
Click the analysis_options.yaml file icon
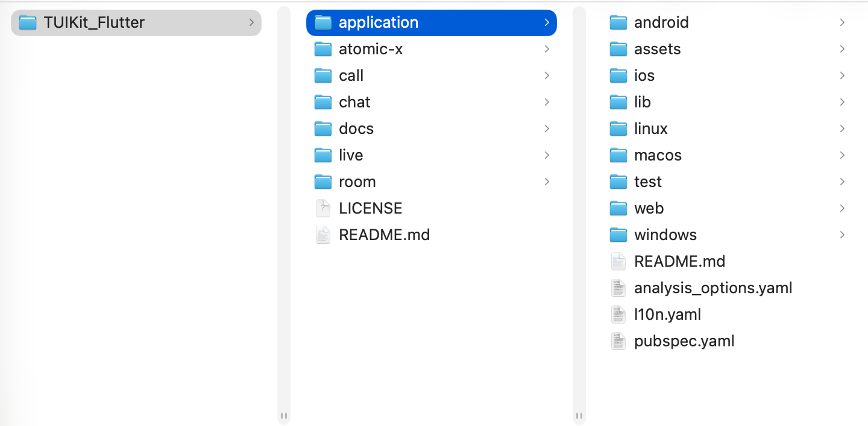click(618, 288)
